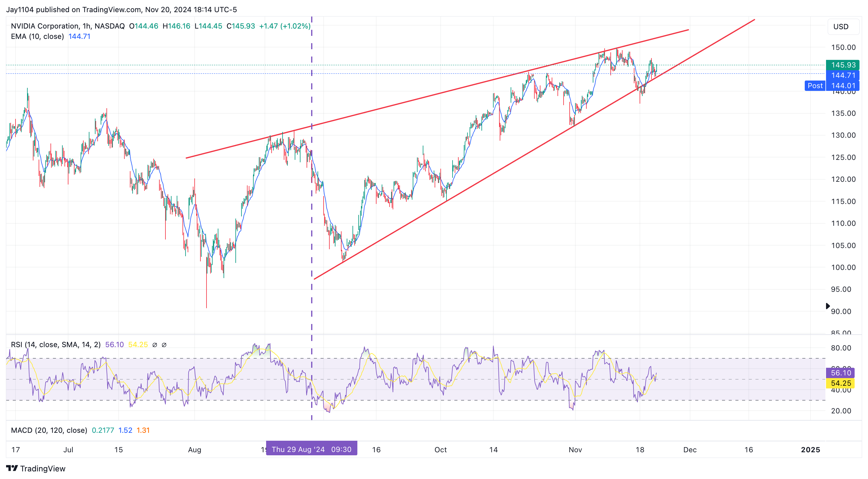
Task: Click the close value C145.93 in legend
Action: pos(241,26)
